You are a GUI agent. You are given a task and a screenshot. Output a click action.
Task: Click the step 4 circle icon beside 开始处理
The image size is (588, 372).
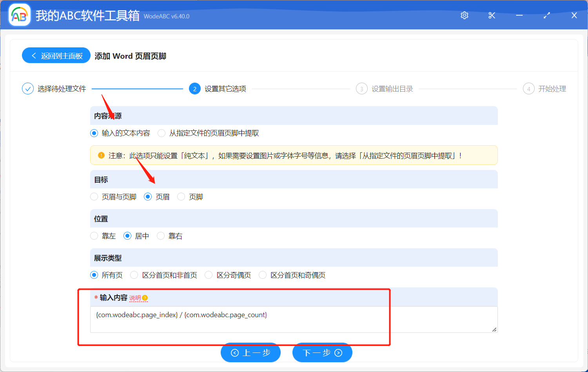click(x=528, y=88)
